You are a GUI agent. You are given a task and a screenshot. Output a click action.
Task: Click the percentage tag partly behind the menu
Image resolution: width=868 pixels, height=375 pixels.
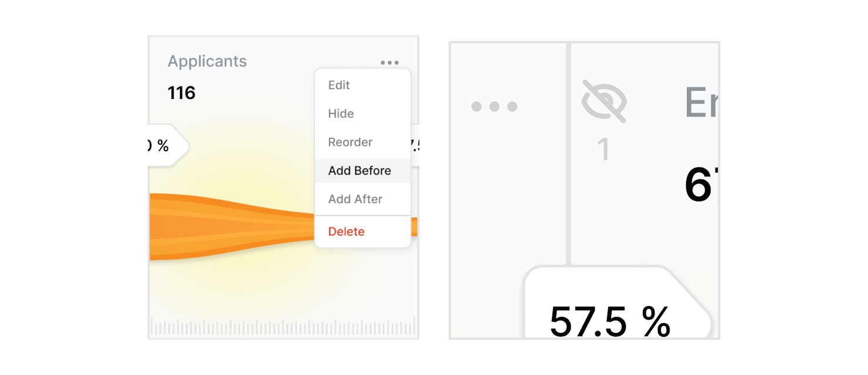414,146
